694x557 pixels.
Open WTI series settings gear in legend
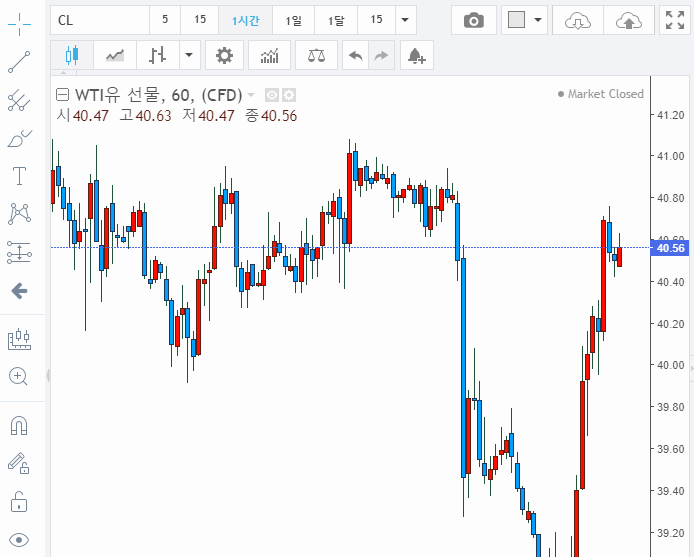289,95
